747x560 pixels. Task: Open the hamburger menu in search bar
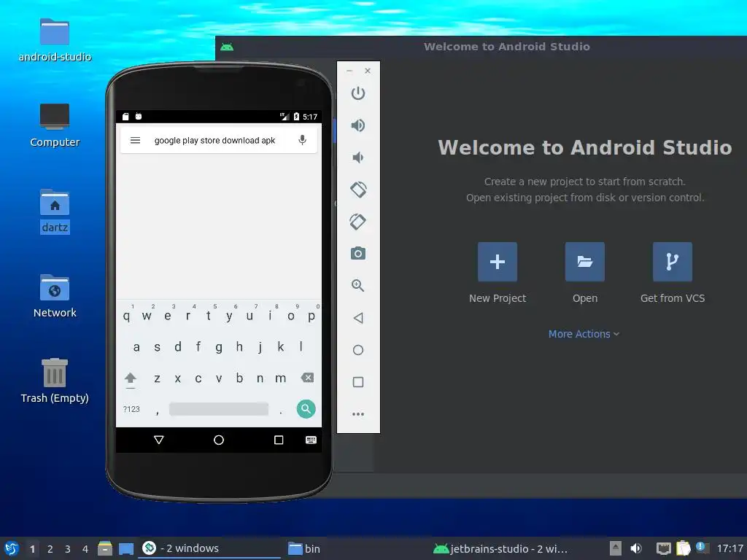point(135,140)
